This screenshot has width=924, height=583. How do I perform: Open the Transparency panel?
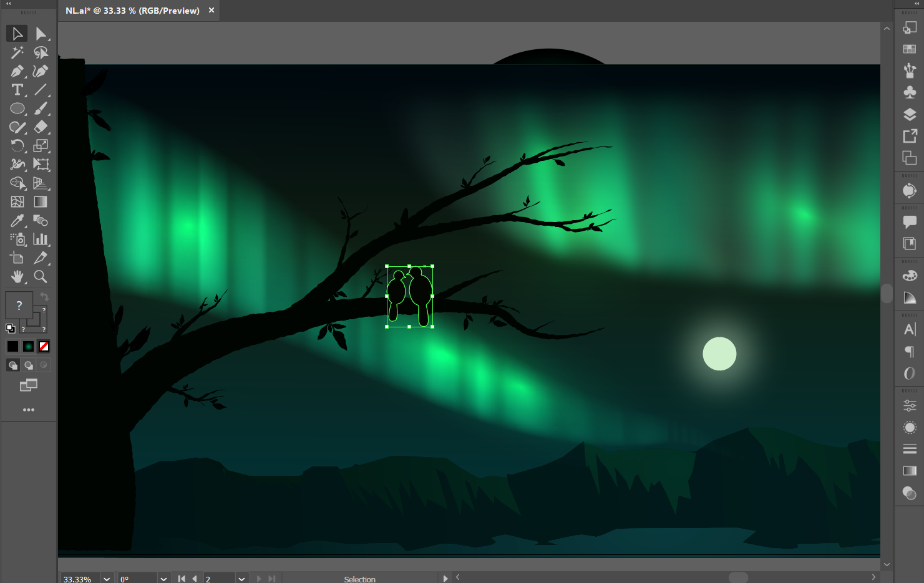pyautogui.click(x=910, y=493)
